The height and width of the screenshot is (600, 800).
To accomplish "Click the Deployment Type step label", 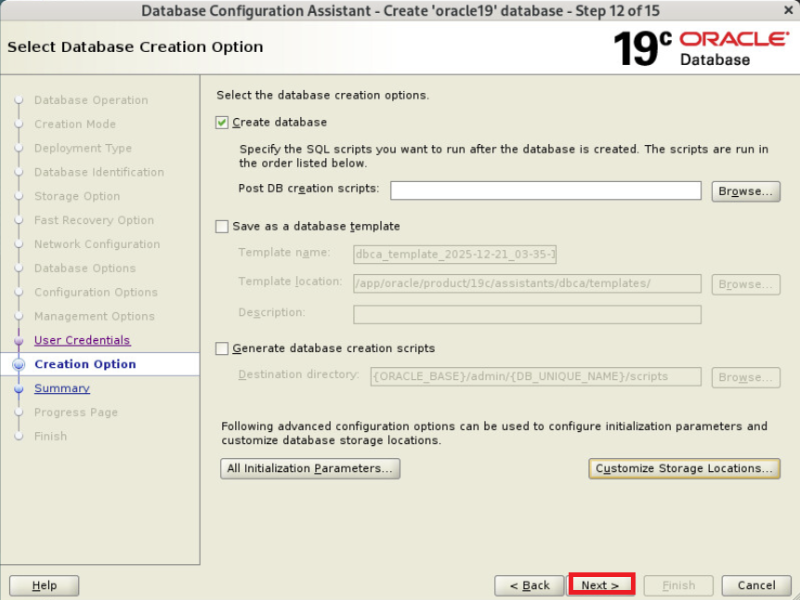I will point(83,148).
